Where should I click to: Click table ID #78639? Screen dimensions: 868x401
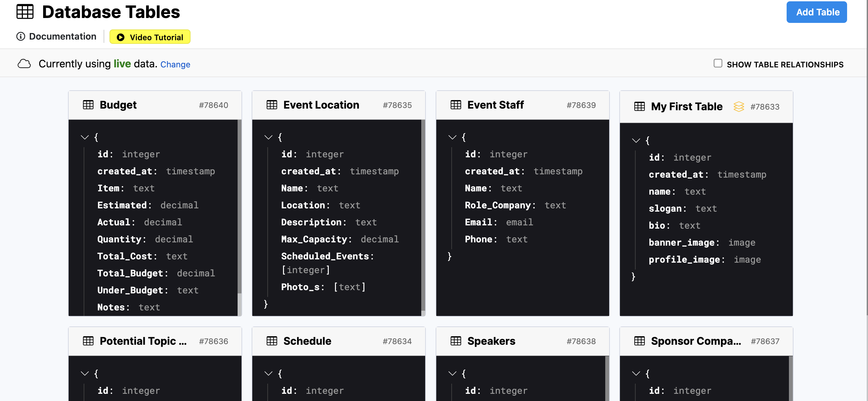581,105
